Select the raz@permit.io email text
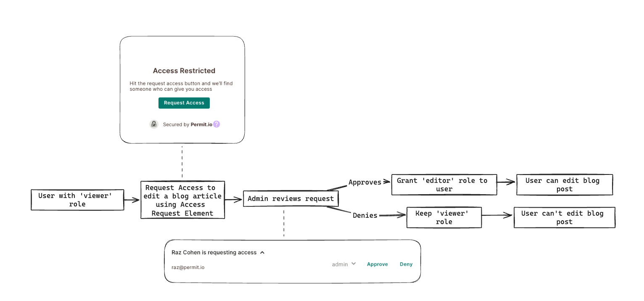Image resolution: width=644 pixels, height=301 pixels. click(x=188, y=267)
